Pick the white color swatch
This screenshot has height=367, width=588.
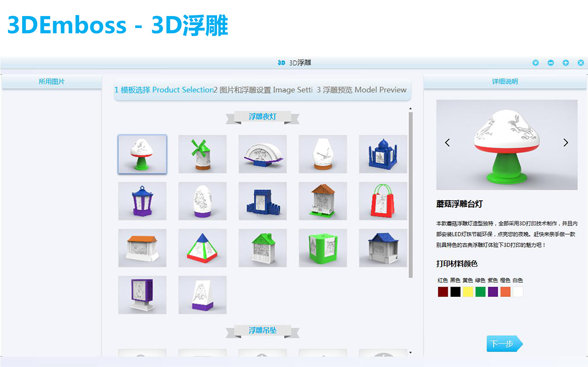click(518, 292)
